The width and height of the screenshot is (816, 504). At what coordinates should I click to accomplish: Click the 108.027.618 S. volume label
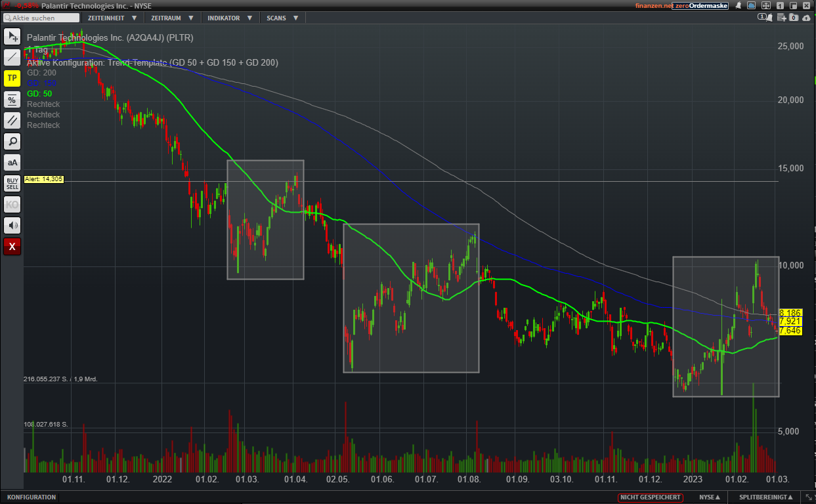[x=46, y=425]
